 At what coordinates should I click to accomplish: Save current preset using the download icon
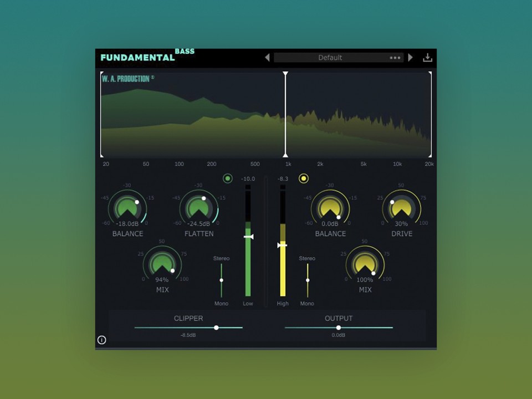427,57
